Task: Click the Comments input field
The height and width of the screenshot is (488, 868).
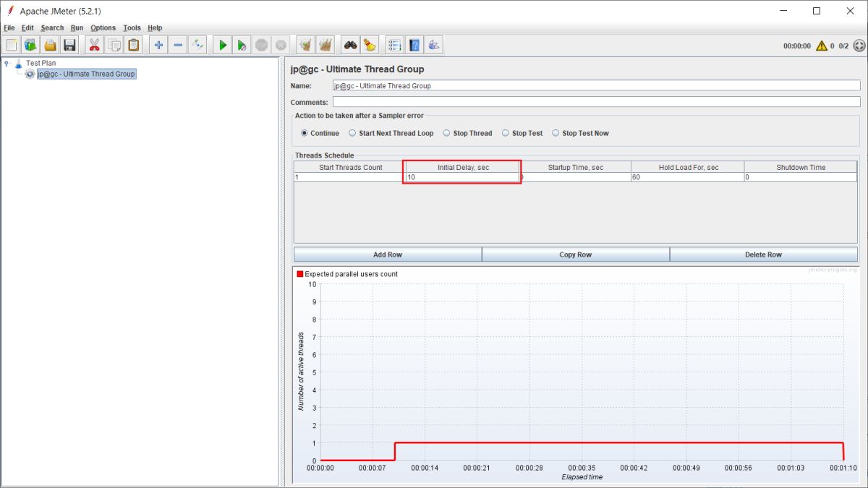Action: 597,102
